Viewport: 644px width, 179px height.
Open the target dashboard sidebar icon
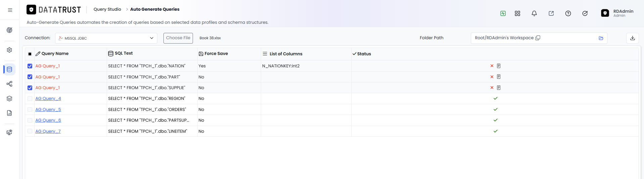click(x=9, y=30)
